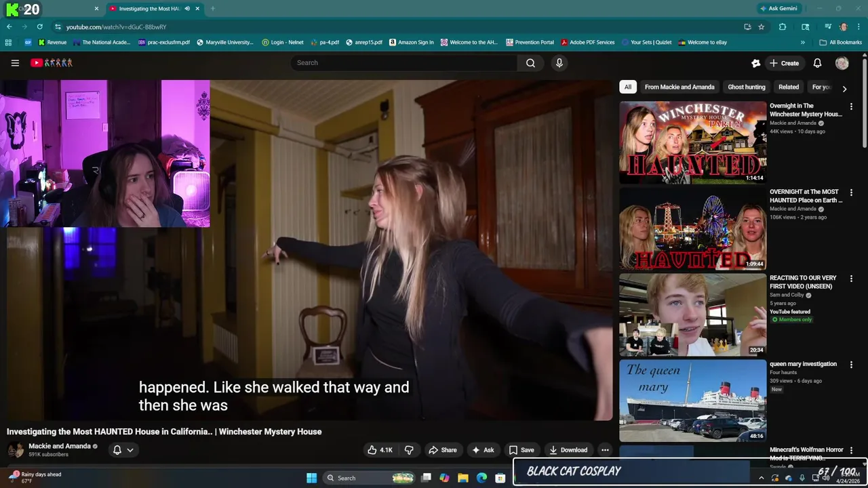The width and height of the screenshot is (868, 488).
Task: Open options menu for OVERNIGHT at MOST HAUNTED Place video
Action: (851, 192)
